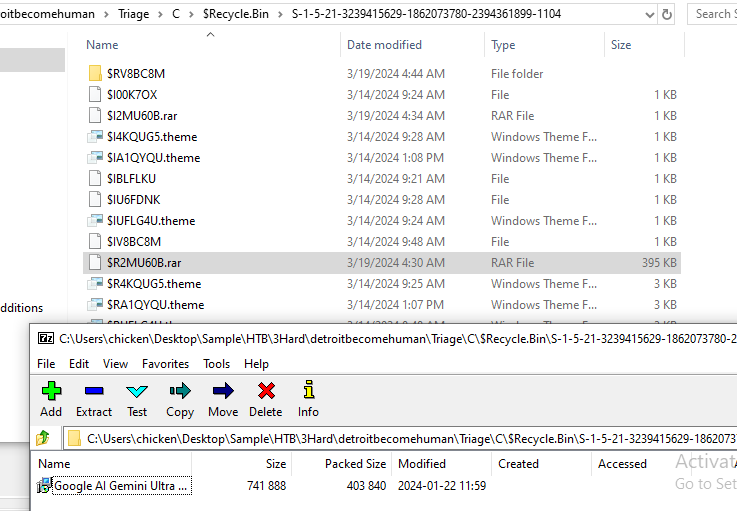Screen dimensions: 737x511
Task: Navigate to C in Explorer breadcrumb
Action: (176, 14)
